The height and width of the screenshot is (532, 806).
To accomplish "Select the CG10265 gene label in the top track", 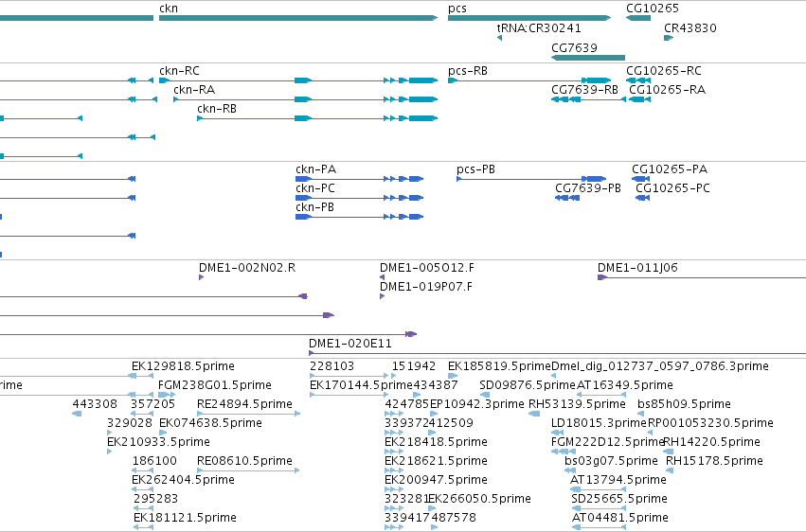I will tap(653, 9).
